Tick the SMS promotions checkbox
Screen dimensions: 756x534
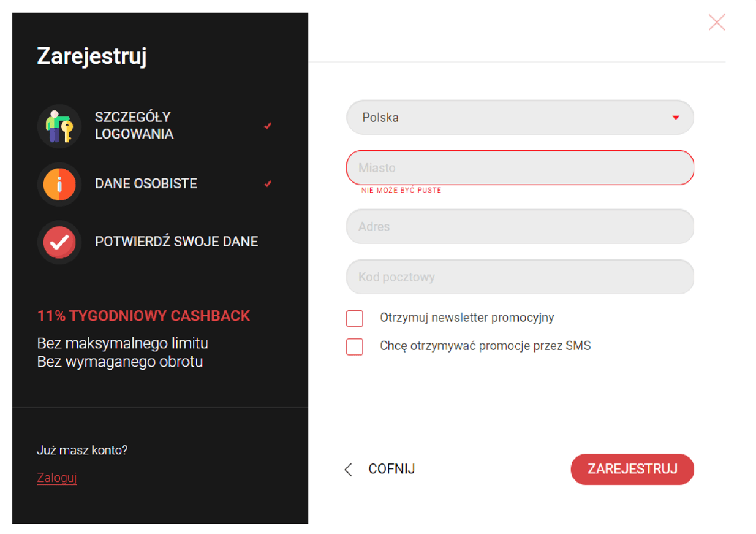coord(355,346)
